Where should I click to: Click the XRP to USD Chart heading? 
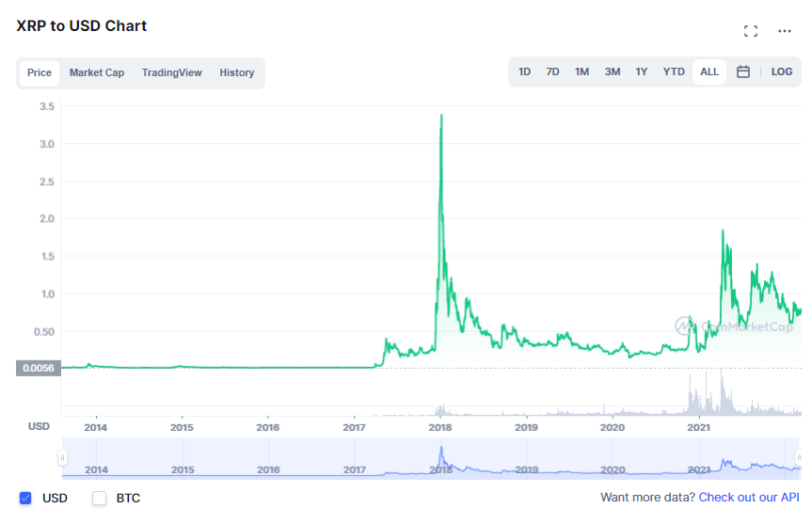[x=81, y=26]
